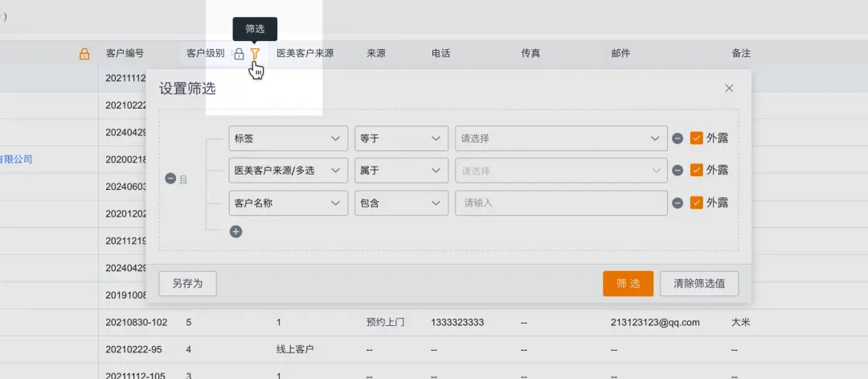Image resolution: width=868 pixels, height=379 pixels.
Task: Click the 来源 column header
Action: tap(376, 54)
